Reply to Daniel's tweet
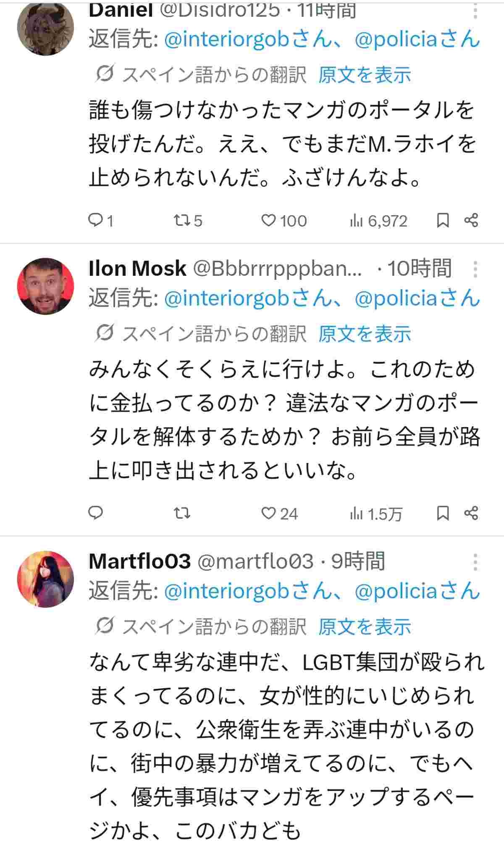 point(96,220)
